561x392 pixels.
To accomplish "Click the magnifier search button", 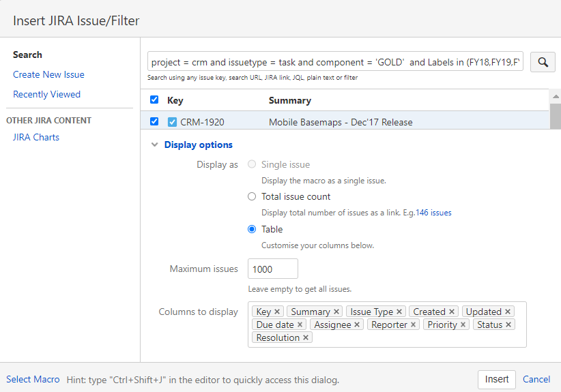I will [543, 62].
